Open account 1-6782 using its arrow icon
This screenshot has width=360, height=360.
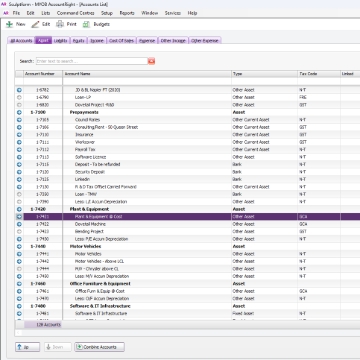[19, 90]
